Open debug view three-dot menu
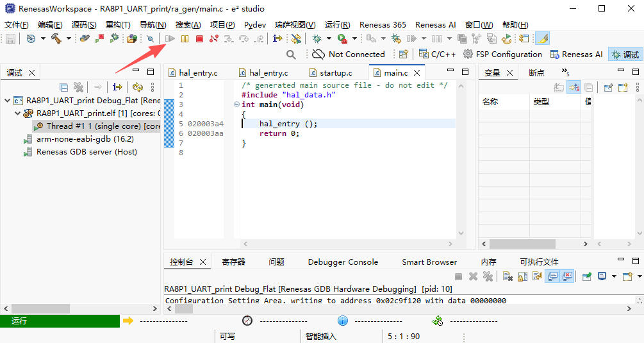The image size is (644, 343). tap(153, 87)
